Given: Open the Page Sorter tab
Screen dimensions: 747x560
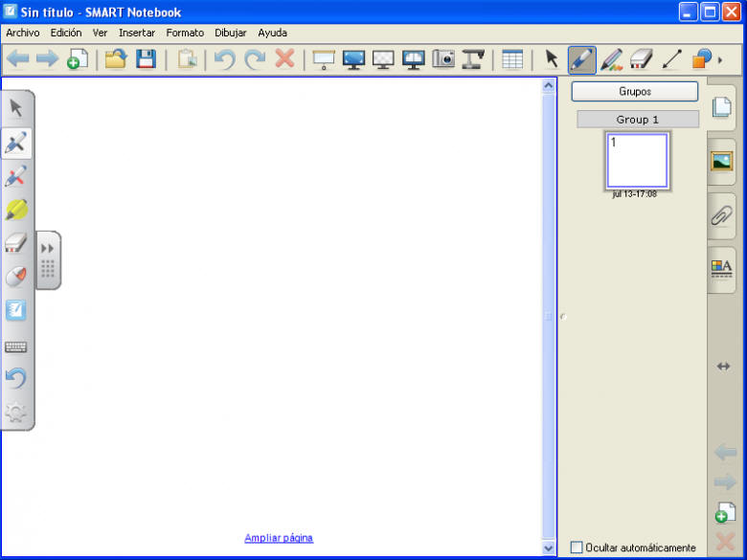Looking at the screenshot, I should point(722,107).
